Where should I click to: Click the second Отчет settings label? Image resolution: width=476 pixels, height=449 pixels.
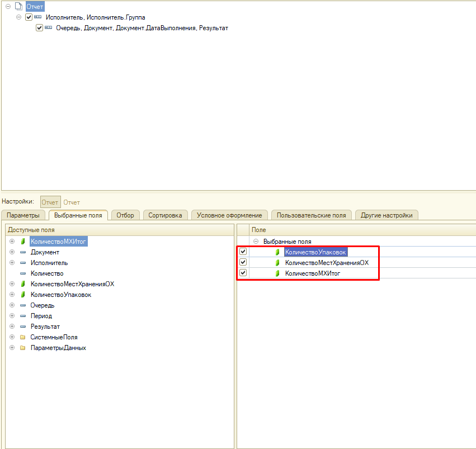72,202
